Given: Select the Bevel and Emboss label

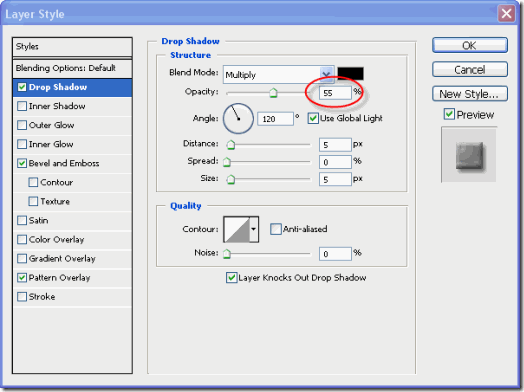Looking at the screenshot, I should click(x=64, y=163).
